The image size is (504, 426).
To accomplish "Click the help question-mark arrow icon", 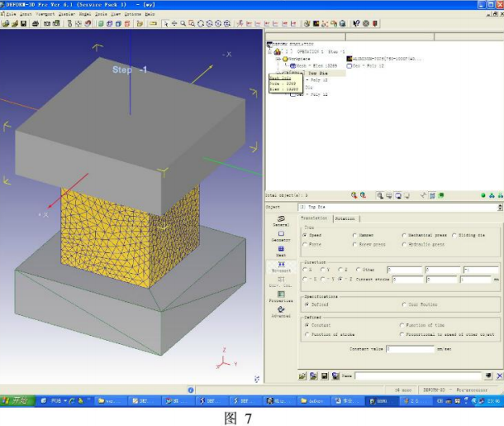I will (x=356, y=23).
